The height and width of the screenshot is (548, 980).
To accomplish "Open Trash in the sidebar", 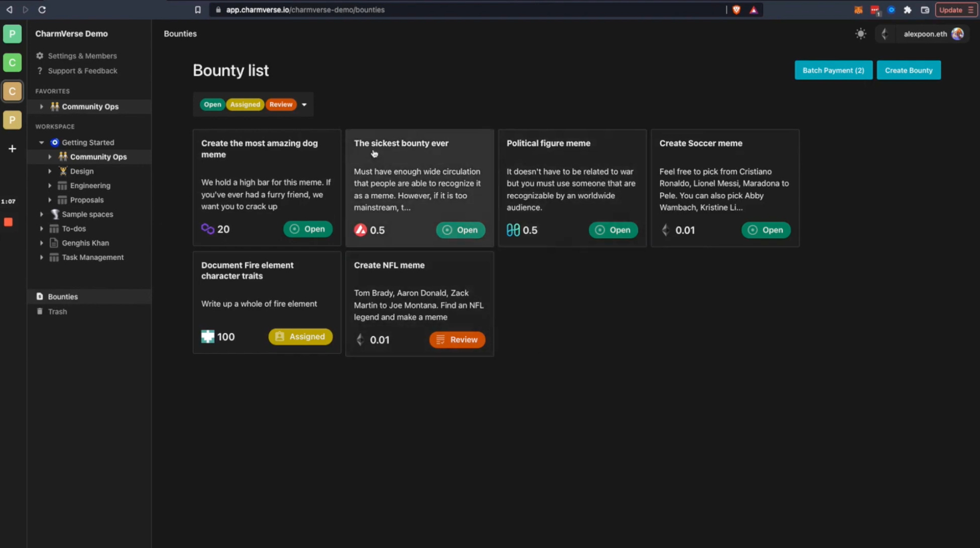I will pos(57,312).
